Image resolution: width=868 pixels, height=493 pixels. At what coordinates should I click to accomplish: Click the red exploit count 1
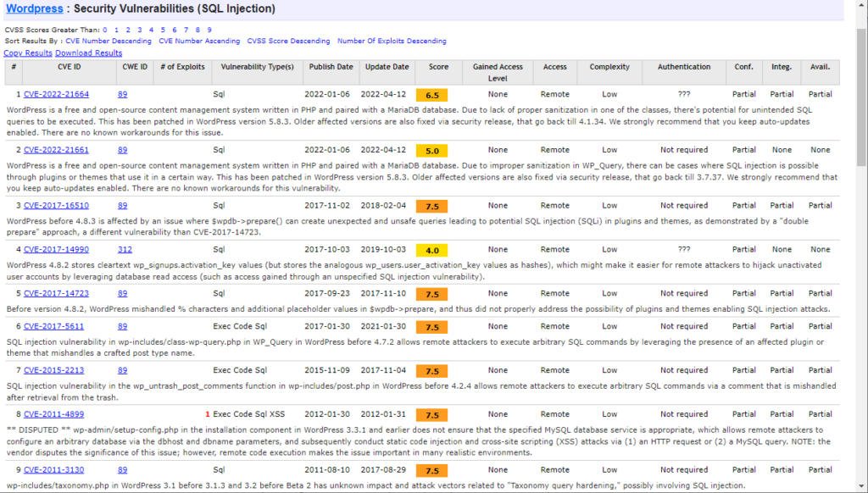[208, 414]
